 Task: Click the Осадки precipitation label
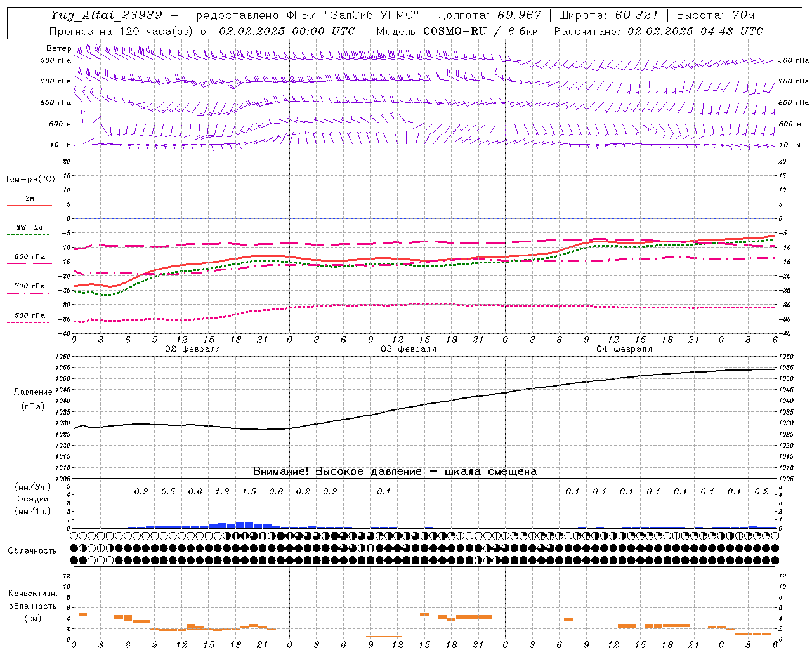coord(32,499)
